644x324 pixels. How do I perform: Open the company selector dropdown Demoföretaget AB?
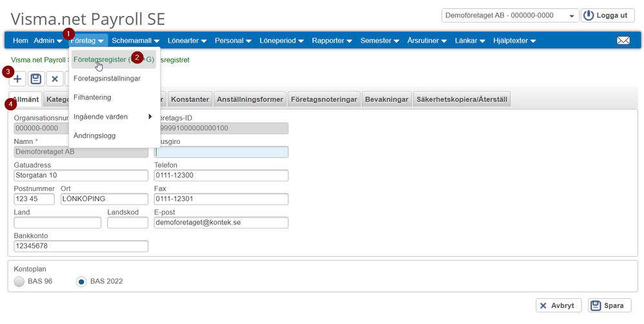(510, 15)
